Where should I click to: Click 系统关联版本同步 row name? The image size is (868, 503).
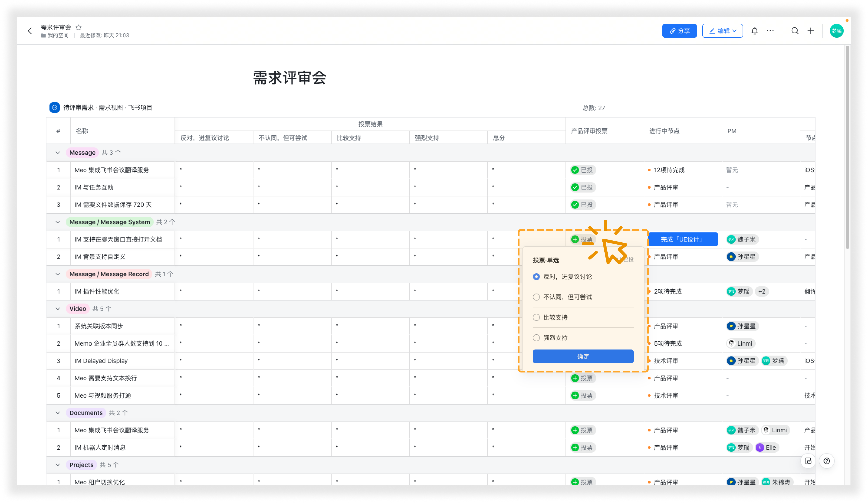[99, 326]
